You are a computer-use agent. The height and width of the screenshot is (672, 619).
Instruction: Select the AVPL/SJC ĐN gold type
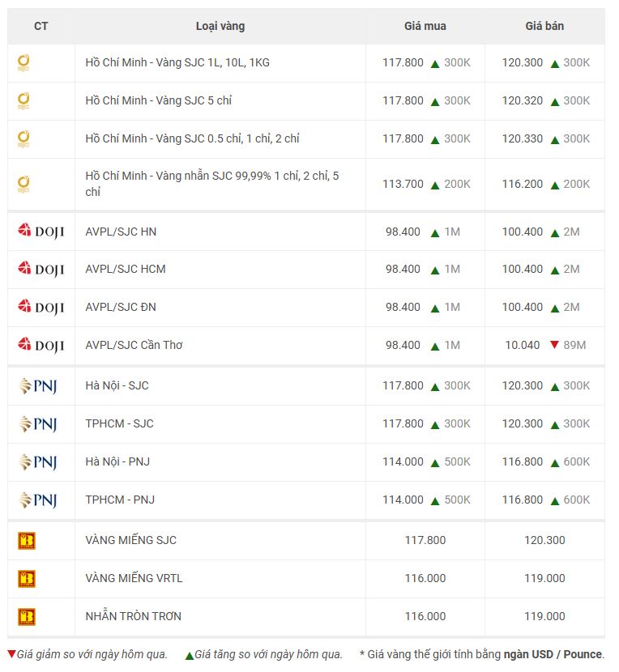pos(121,308)
